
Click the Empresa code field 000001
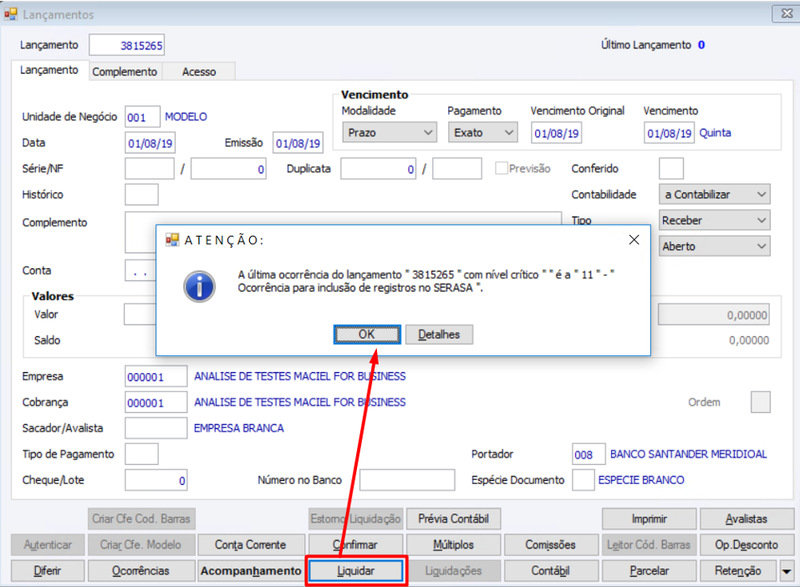click(x=156, y=377)
